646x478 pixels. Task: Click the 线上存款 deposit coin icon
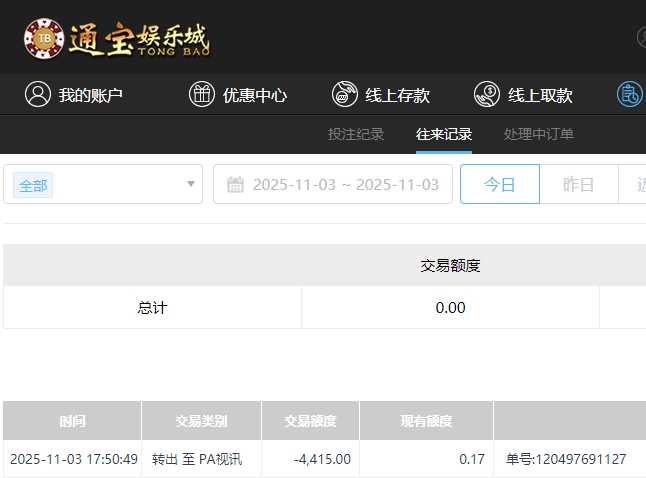pos(344,94)
